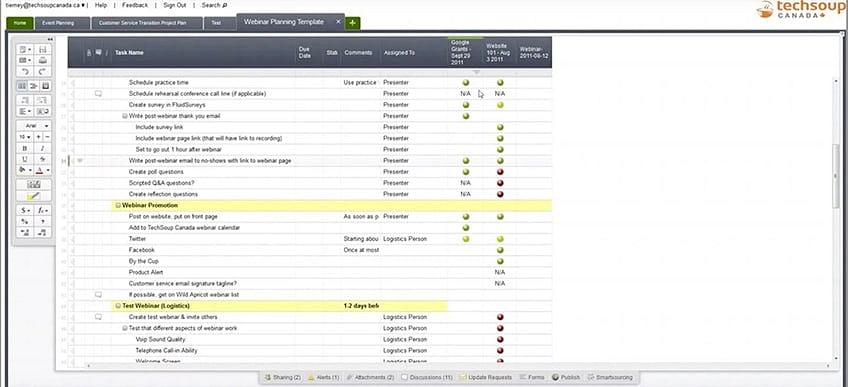
Task: Open the currency format dropdown
Action: (x=24, y=210)
